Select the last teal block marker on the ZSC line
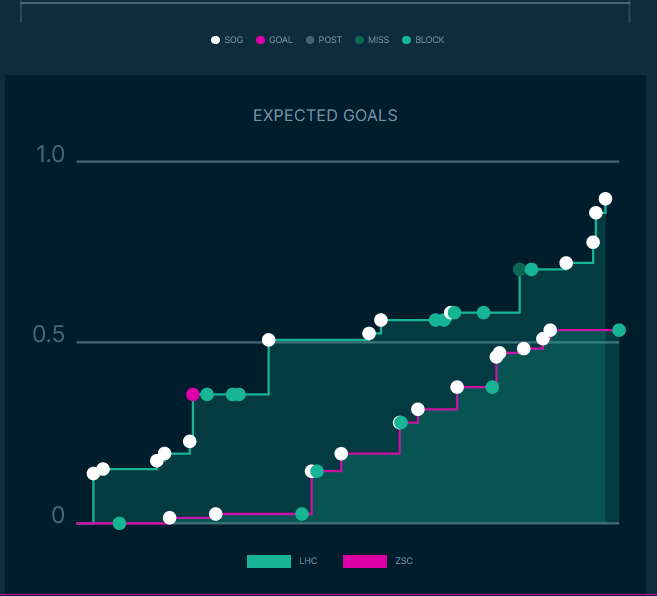Screen dimensions: 657x596 pyautogui.click(x=619, y=330)
